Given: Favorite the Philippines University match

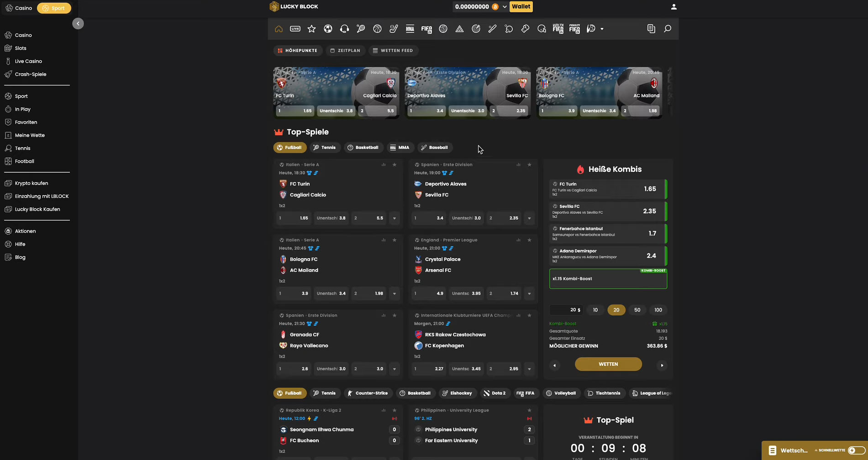Looking at the screenshot, I should (529, 410).
